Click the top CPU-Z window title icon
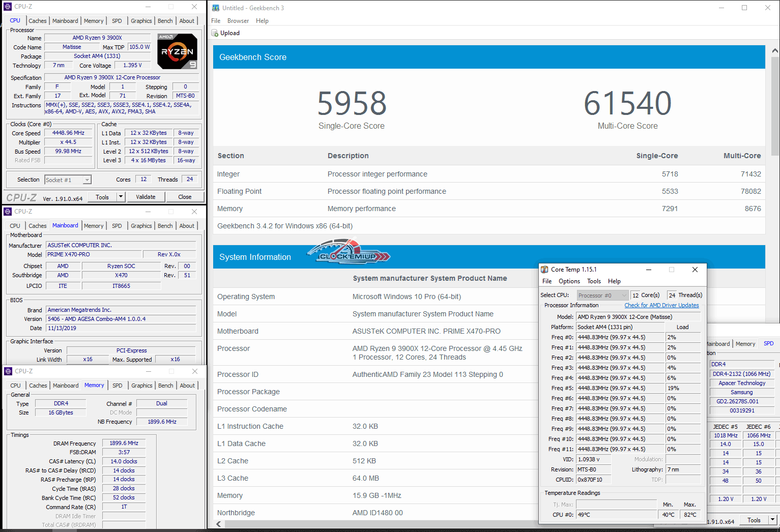 point(8,7)
